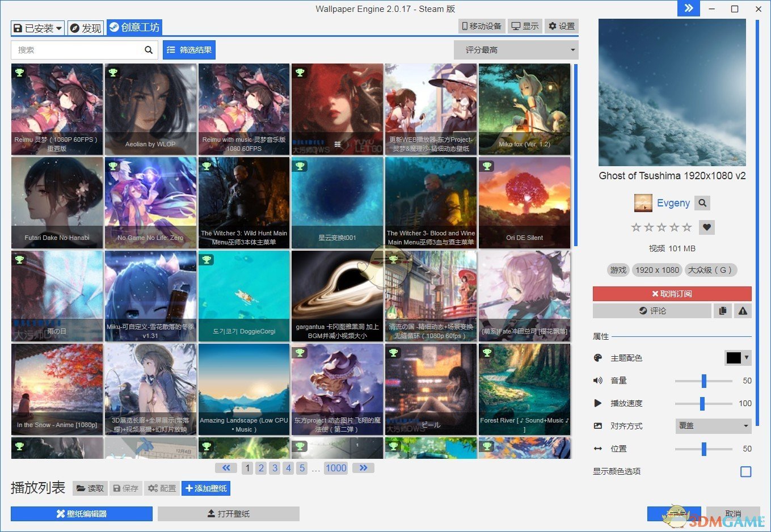Click the 取消 cancel button
Screen dimensions: 771x532
(733, 514)
